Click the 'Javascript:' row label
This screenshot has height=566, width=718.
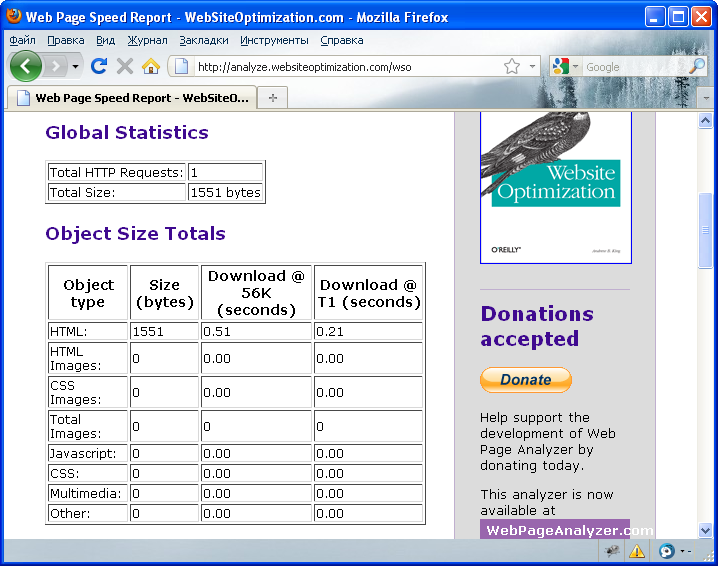click(x=87, y=453)
